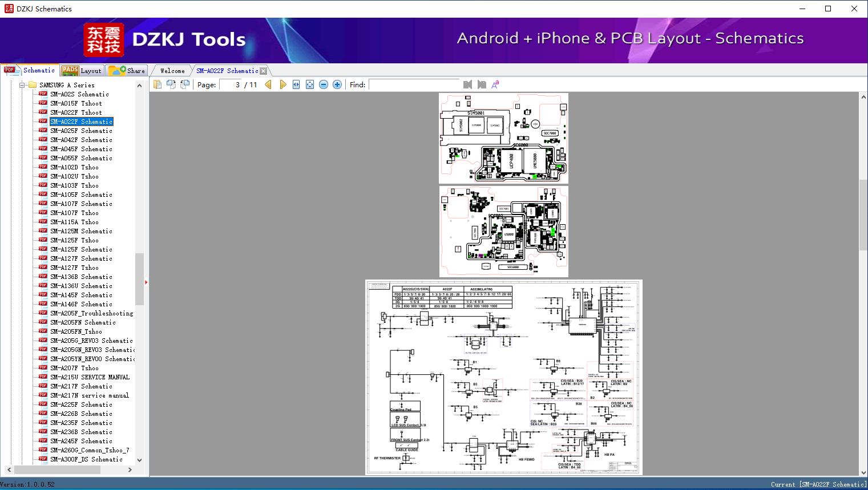This screenshot has height=490, width=868.
Task: Click the page number input field
Action: tap(230, 84)
